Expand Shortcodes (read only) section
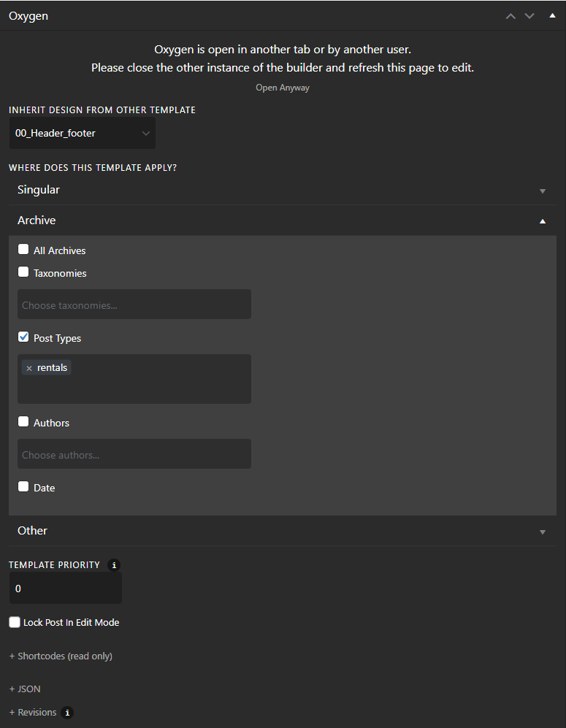566x728 pixels. [61, 656]
